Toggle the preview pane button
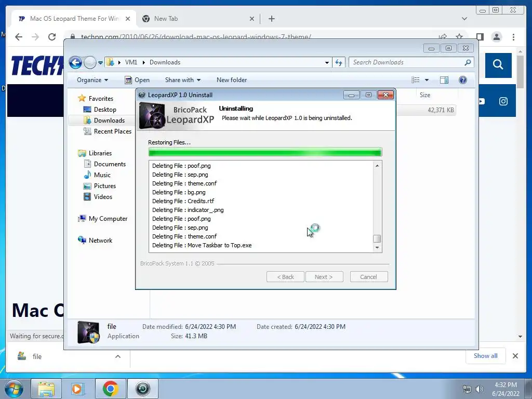The width and height of the screenshot is (532, 399). pyautogui.click(x=444, y=80)
